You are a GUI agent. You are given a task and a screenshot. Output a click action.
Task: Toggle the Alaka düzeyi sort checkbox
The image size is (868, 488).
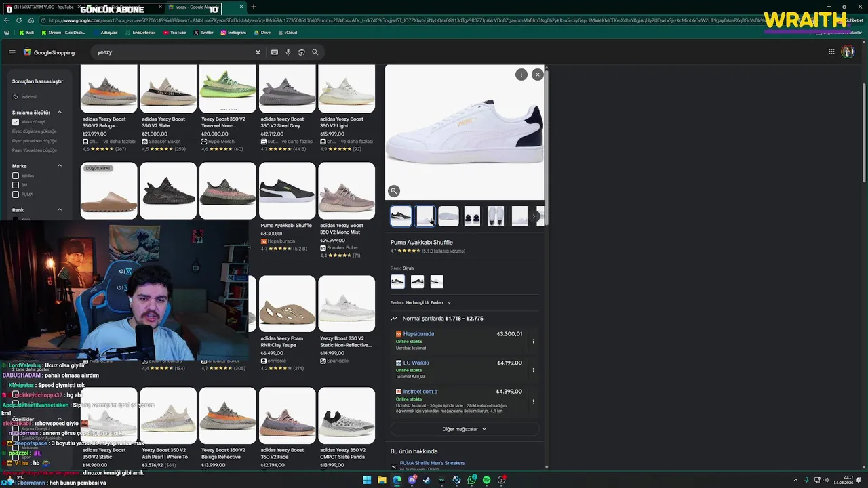(x=16, y=122)
